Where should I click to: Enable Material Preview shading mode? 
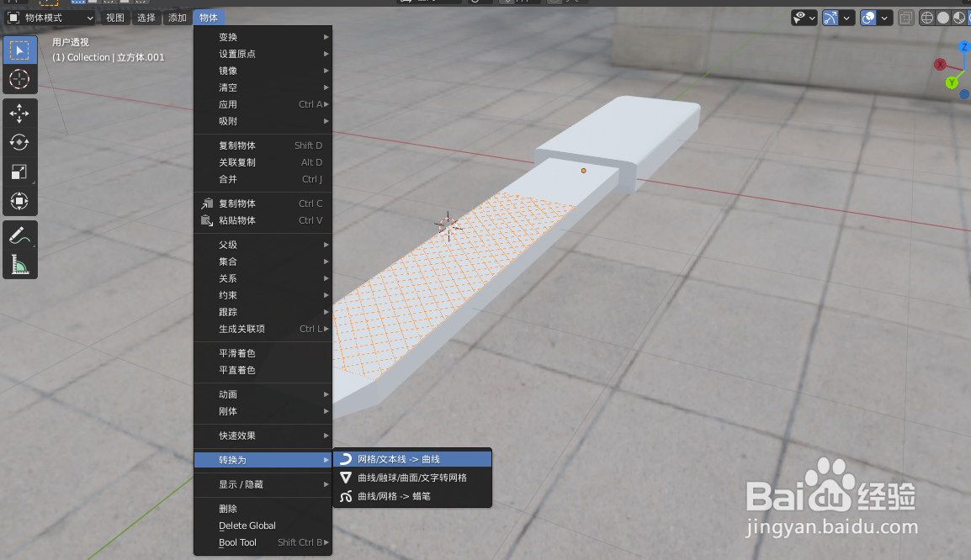[959, 17]
